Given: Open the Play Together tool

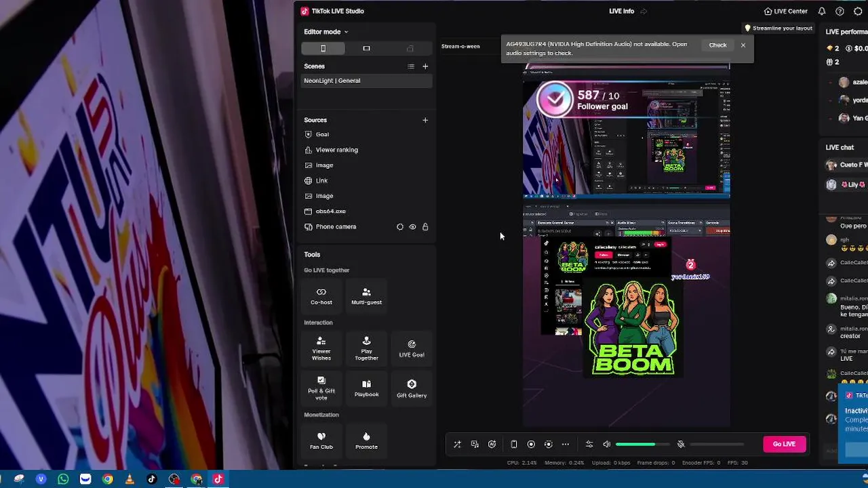Looking at the screenshot, I should tap(366, 348).
